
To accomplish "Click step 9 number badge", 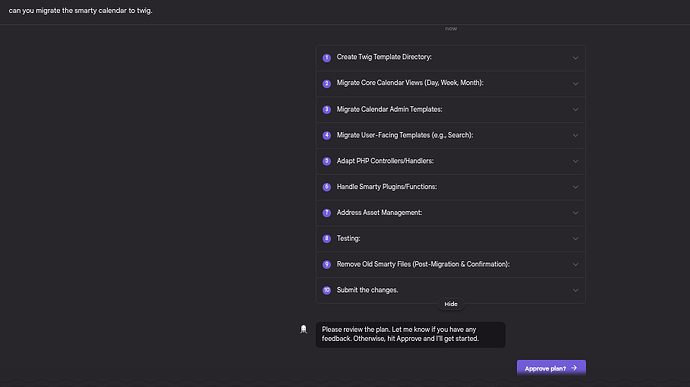I will pos(327,265).
